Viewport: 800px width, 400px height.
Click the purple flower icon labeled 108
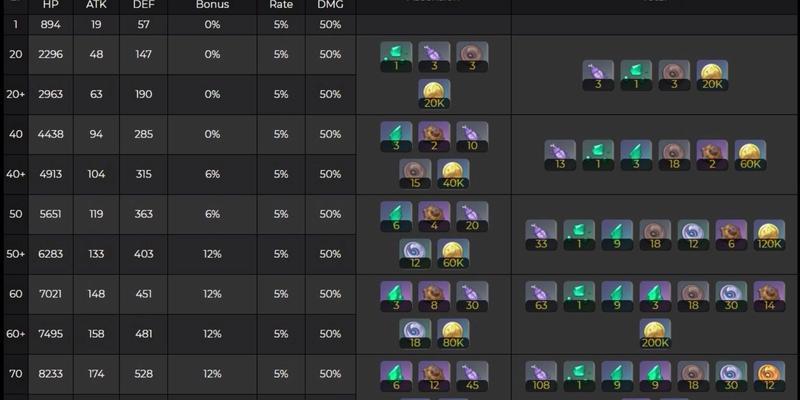coord(541,377)
